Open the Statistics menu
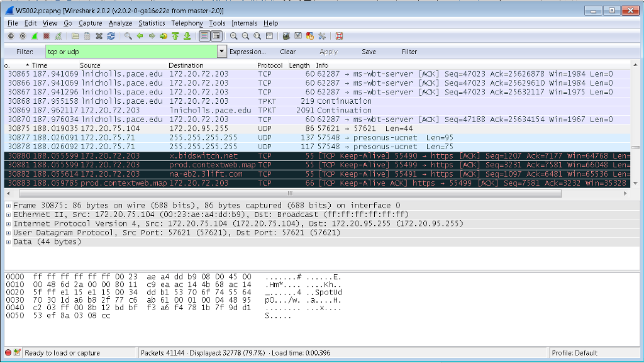This screenshot has height=363, width=644. [x=152, y=23]
